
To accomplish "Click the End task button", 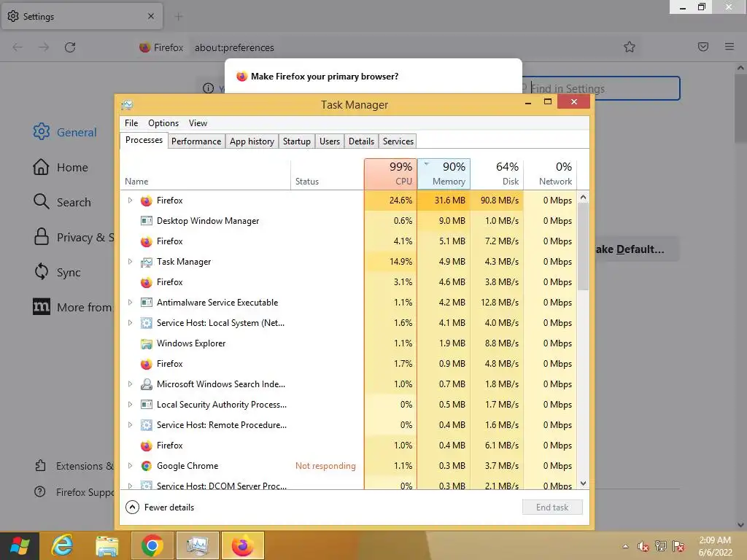I will pyautogui.click(x=552, y=507).
